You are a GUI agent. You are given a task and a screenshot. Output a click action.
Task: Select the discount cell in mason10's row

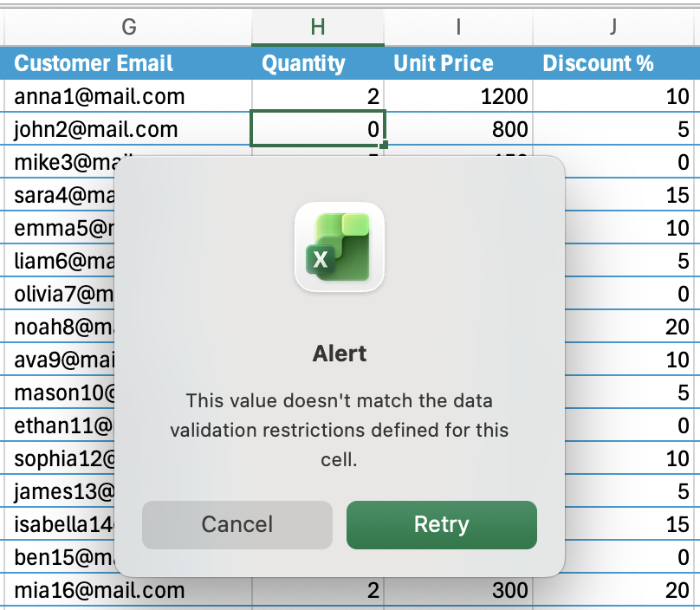click(630, 393)
